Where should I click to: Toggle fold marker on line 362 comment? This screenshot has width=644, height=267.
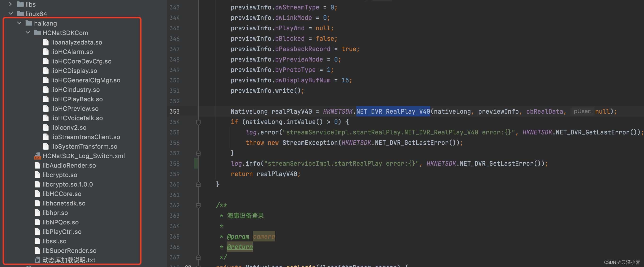(198, 205)
